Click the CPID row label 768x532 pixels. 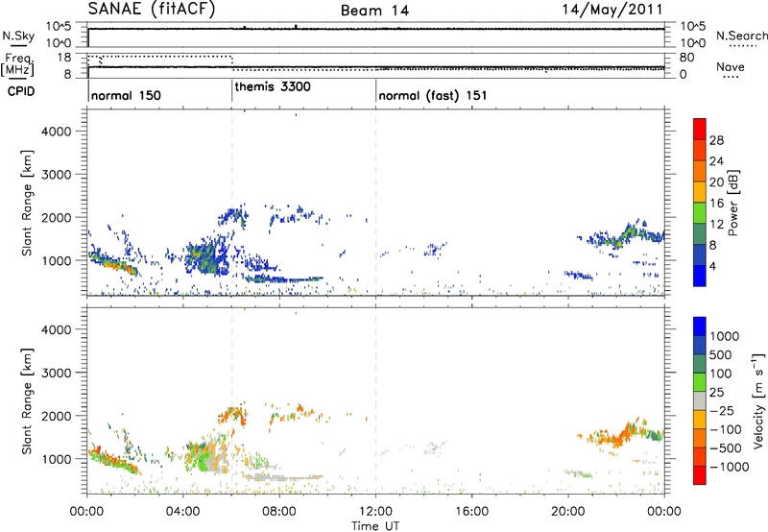click(21, 91)
